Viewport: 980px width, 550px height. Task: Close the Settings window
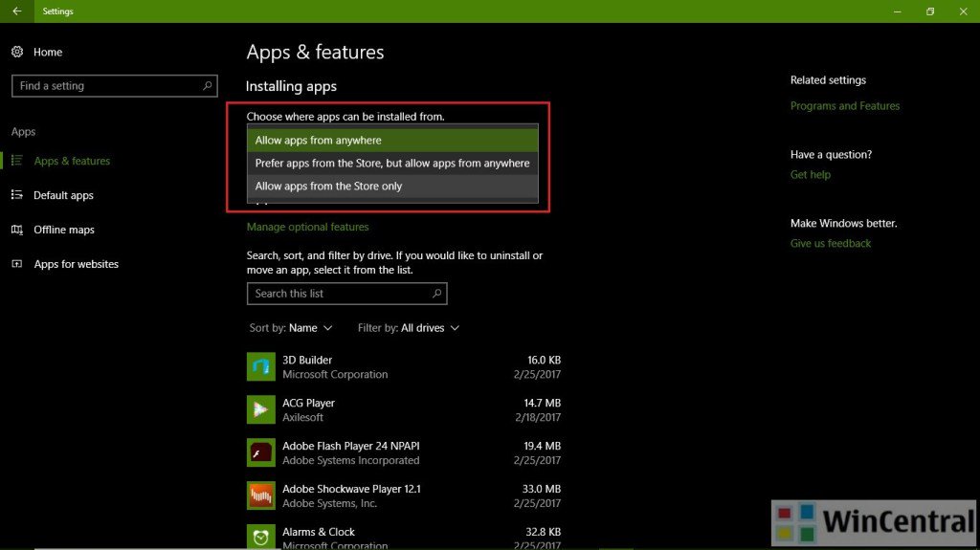tap(963, 11)
